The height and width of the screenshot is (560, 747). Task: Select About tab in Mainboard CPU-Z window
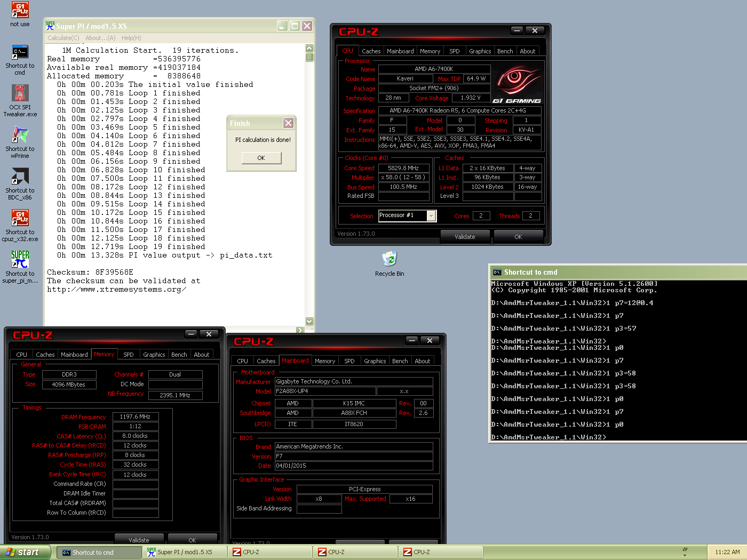coord(423,361)
